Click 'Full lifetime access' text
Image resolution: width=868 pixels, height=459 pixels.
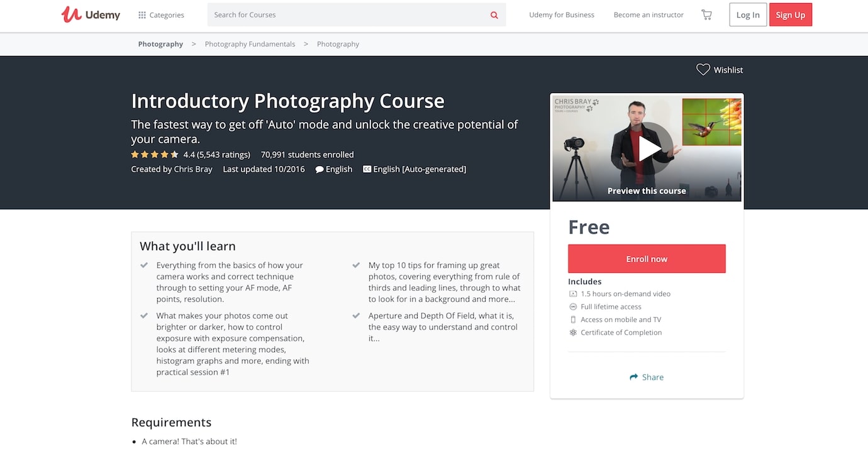click(611, 307)
